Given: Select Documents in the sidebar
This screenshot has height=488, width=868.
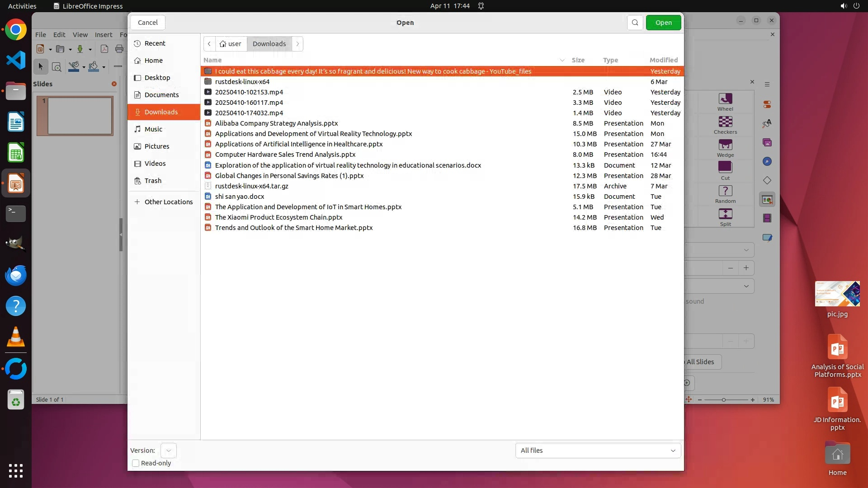Looking at the screenshot, I should click(161, 95).
